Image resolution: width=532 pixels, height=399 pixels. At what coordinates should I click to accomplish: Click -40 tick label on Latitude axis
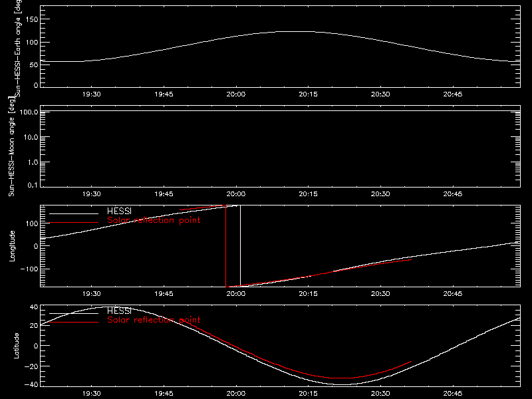coord(31,385)
